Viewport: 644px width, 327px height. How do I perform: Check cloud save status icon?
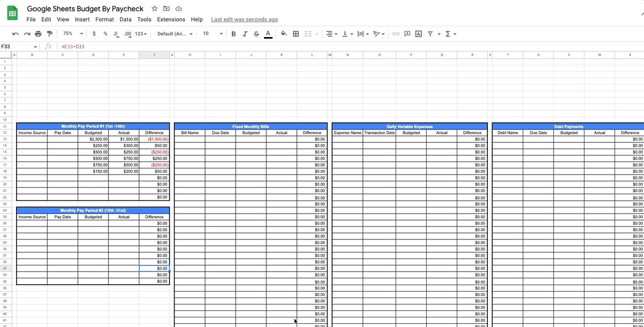[179, 9]
